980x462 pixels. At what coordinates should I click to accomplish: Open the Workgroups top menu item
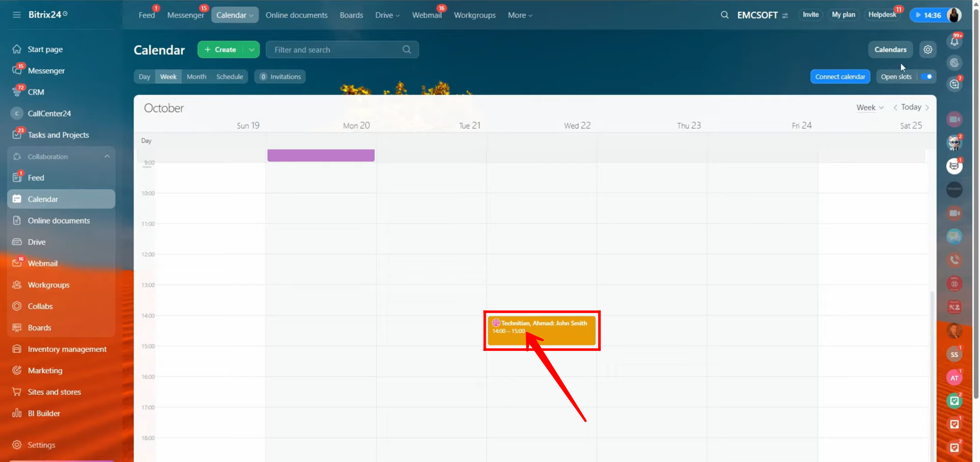coord(475,15)
